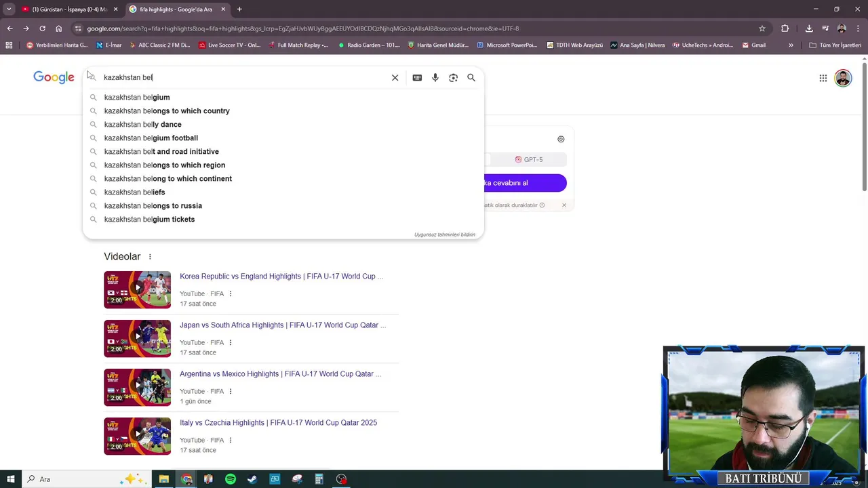Viewport: 868px width, 488px height.
Task: Open the Google account avatar
Action: click(x=843, y=78)
